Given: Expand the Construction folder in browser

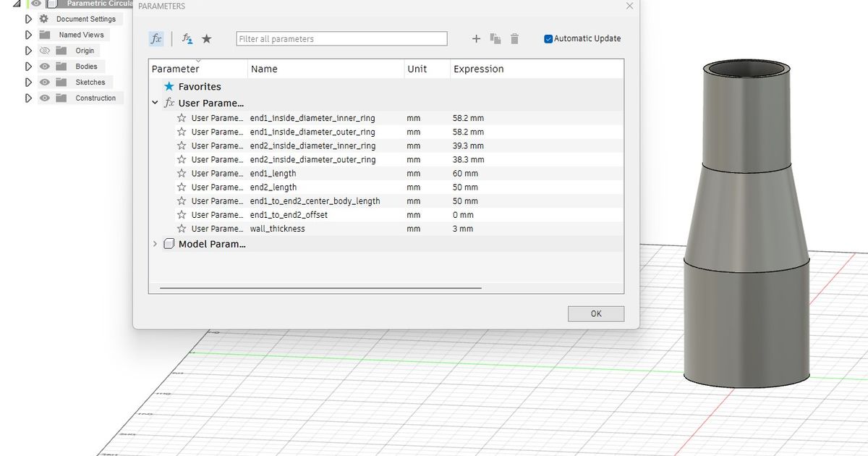Looking at the screenshot, I should point(28,98).
